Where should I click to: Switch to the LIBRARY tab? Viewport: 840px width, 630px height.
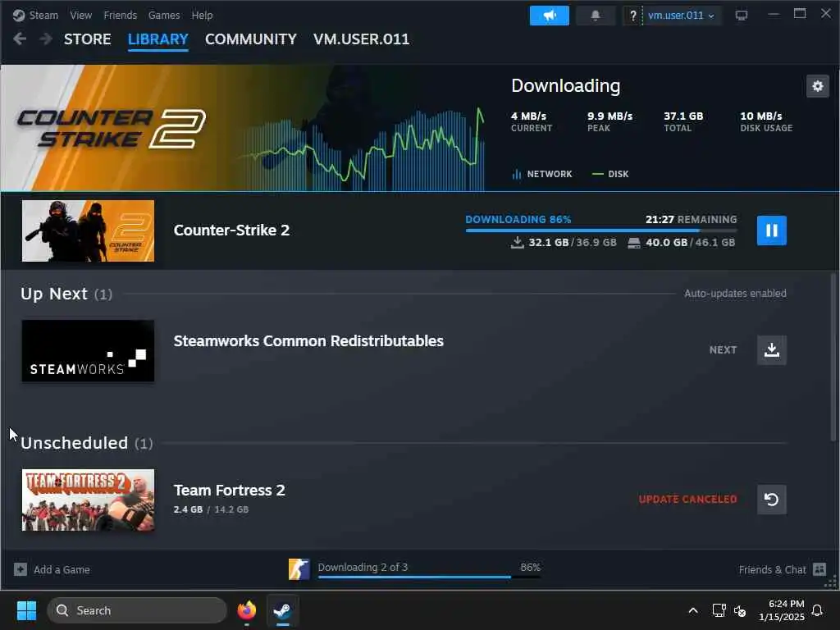point(158,39)
